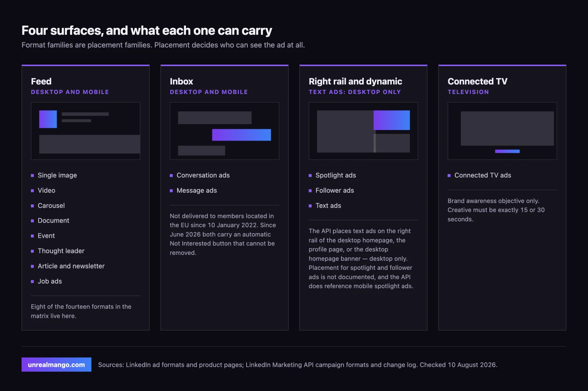Select the 'Feed' card heading
The height and width of the screenshot is (391, 588).
pos(41,81)
